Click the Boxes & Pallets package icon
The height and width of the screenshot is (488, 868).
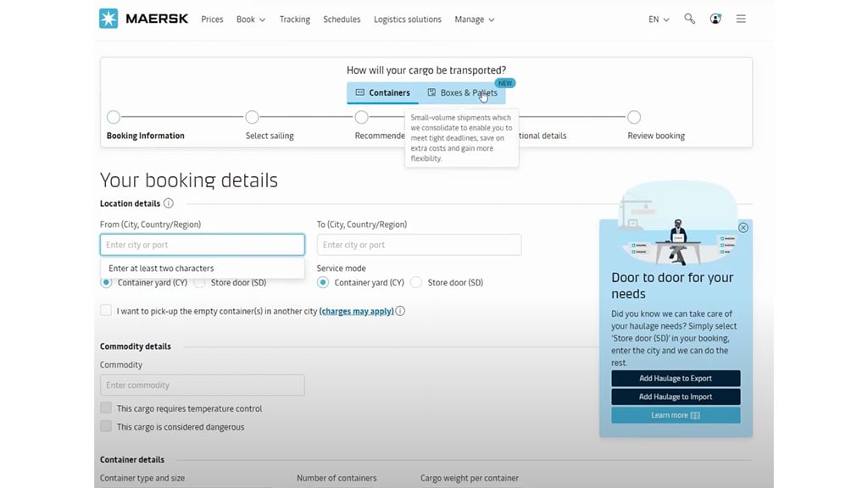433,92
